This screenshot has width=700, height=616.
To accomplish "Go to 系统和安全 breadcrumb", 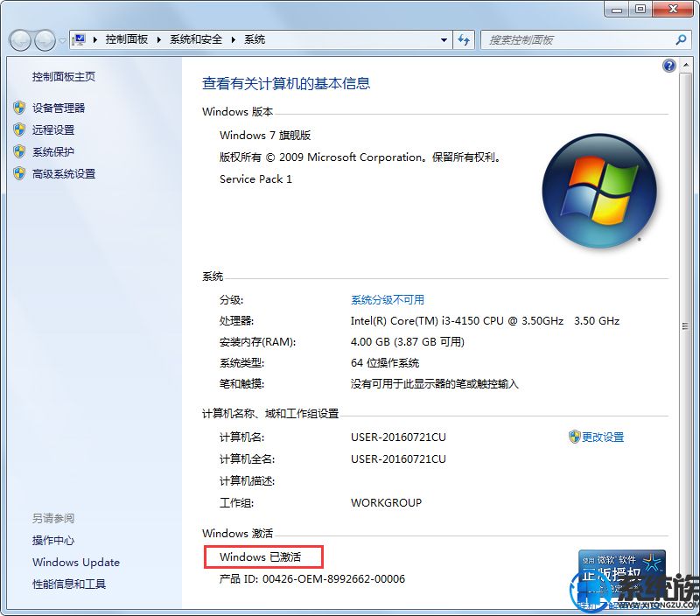I will (196, 39).
